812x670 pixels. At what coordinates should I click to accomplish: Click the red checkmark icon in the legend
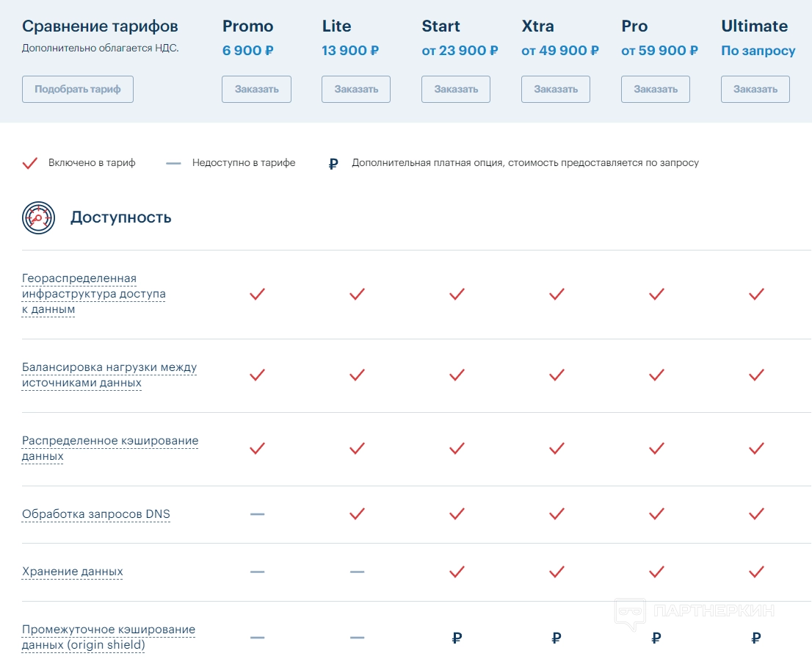click(29, 163)
